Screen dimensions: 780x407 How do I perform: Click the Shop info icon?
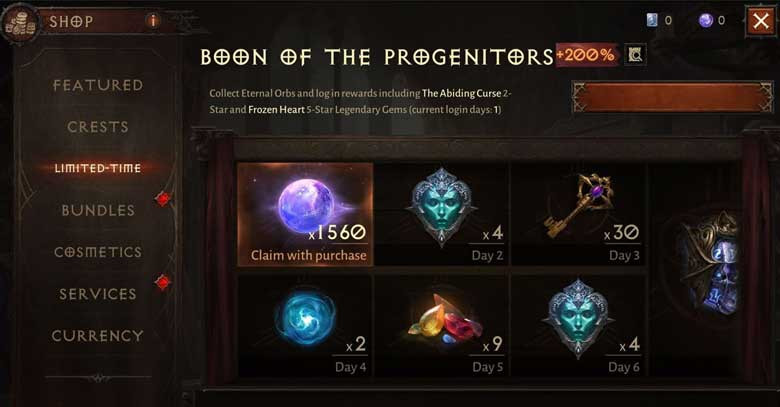point(153,21)
